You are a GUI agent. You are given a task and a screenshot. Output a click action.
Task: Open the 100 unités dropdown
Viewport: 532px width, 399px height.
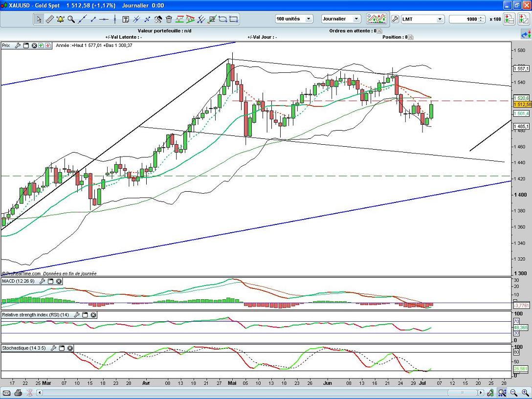293,19
